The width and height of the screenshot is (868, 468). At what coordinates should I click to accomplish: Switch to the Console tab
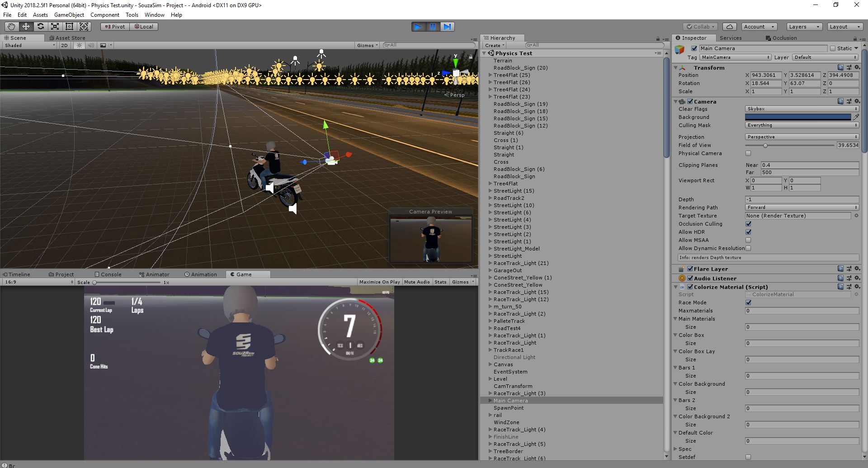[108, 274]
